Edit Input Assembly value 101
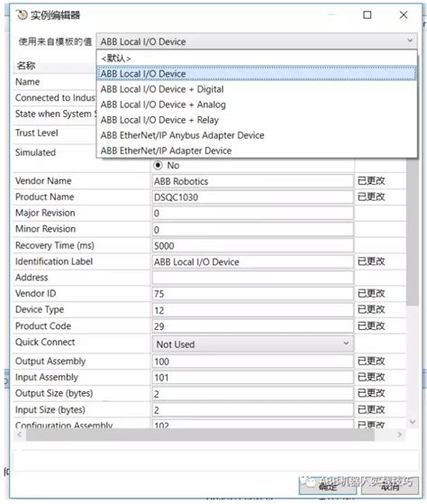Image resolution: width=427 pixels, height=504 pixels. (x=252, y=378)
